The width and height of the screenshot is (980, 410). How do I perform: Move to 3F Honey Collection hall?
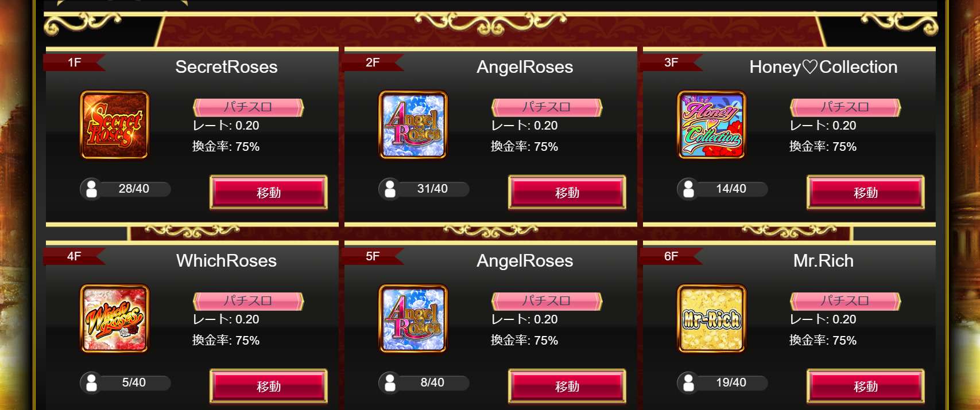(866, 192)
